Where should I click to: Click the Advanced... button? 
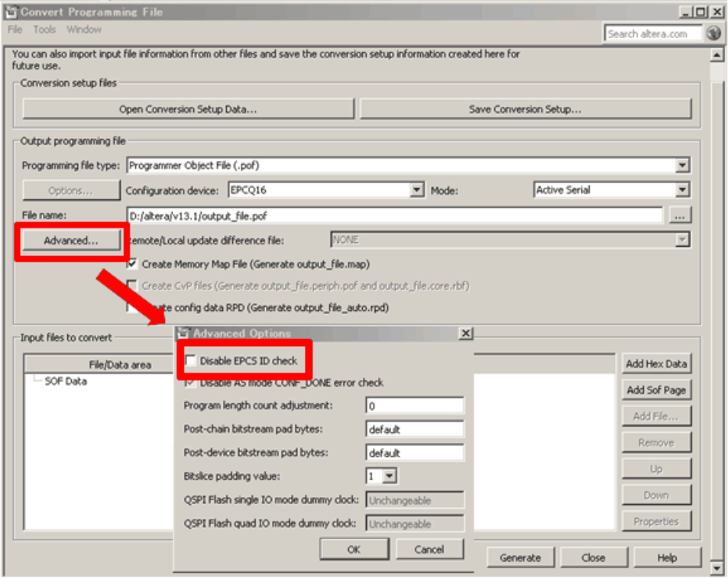(x=71, y=241)
